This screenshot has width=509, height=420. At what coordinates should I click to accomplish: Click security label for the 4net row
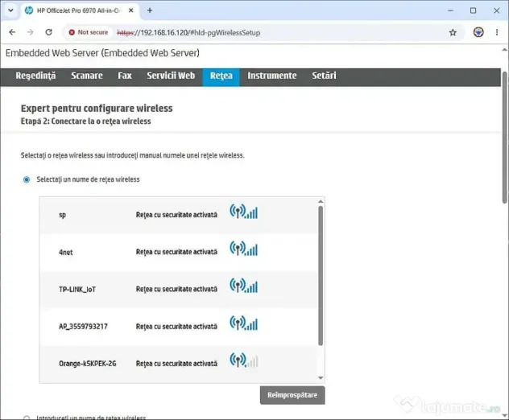click(x=176, y=252)
